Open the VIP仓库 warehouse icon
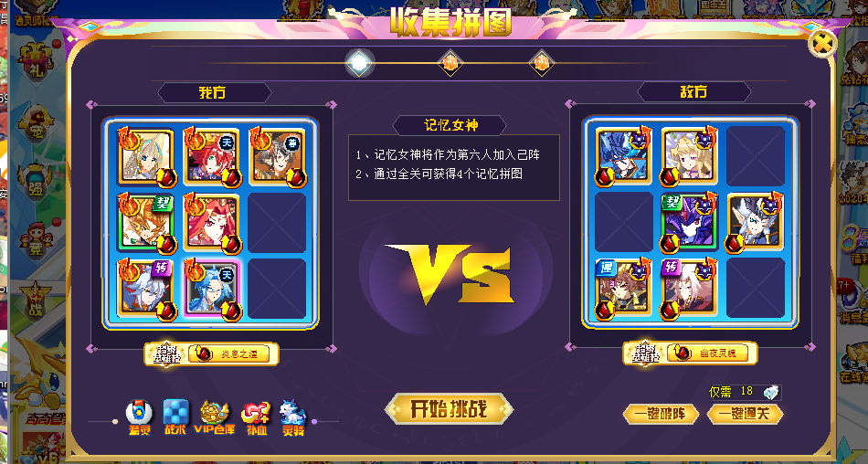 (214, 417)
